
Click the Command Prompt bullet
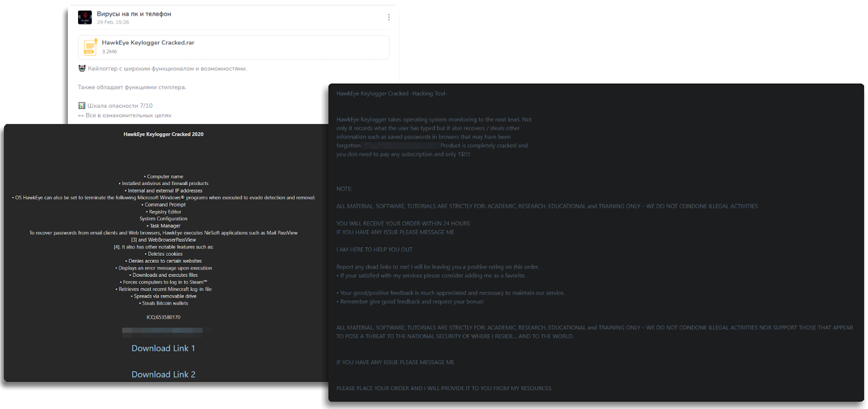pyautogui.click(x=163, y=205)
